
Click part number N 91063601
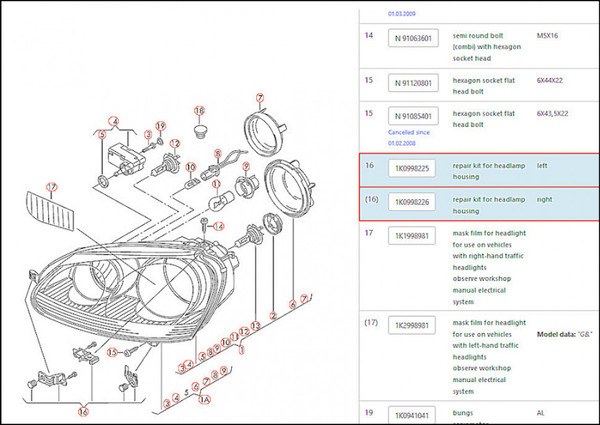point(414,40)
